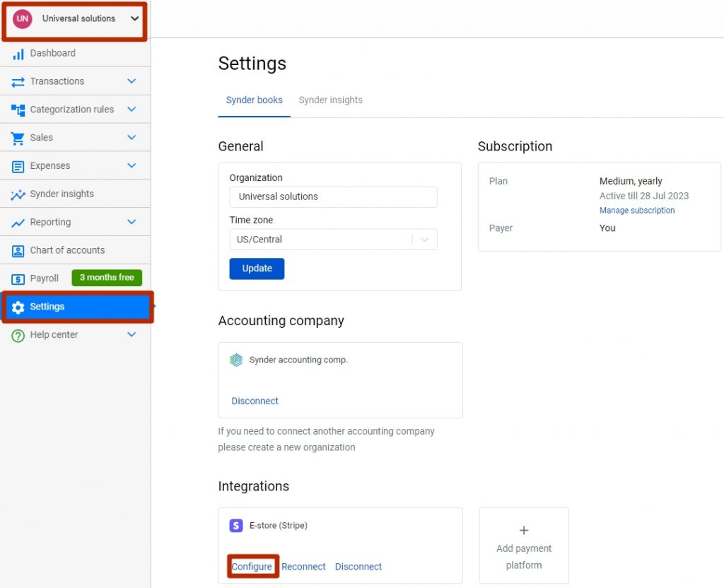
Task: Open Synder insights in the sidebar
Action: pos(75,194)
